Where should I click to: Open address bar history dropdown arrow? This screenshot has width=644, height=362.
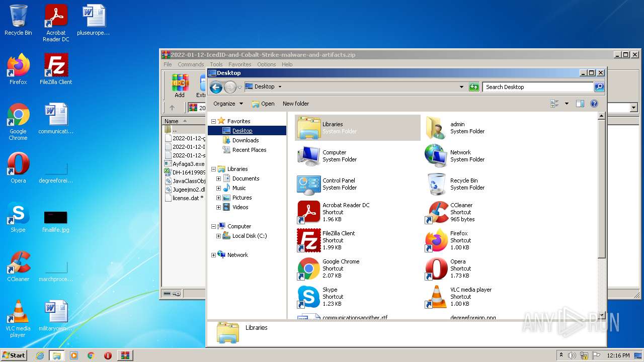pyautogui.click(x=461, y=87)
